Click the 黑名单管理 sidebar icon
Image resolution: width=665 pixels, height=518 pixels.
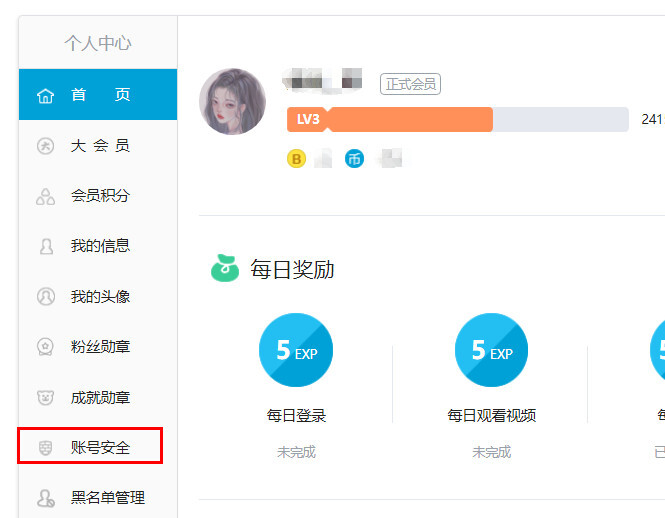click(45, 498)
